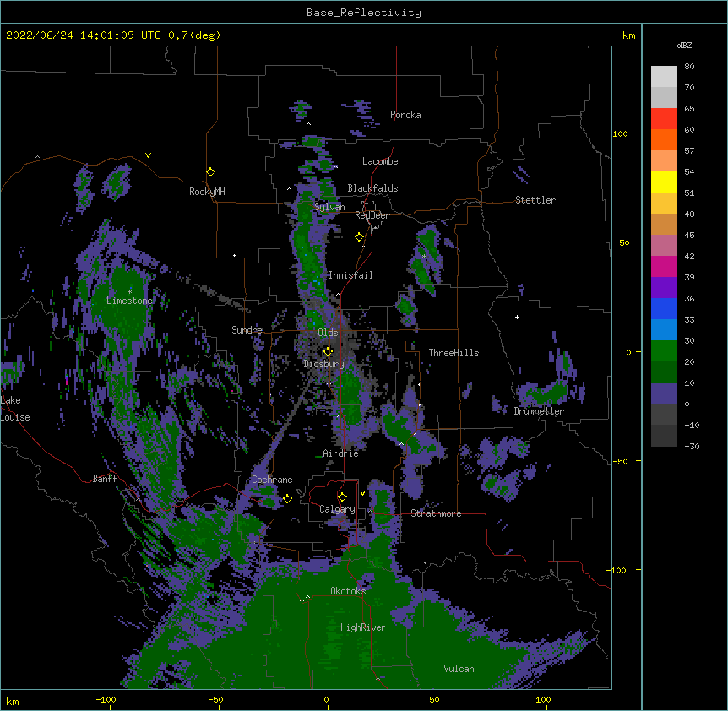The width and height of the screenshot is (728, 711).
Task: Click the RedDeer city label
Action: 372,215
